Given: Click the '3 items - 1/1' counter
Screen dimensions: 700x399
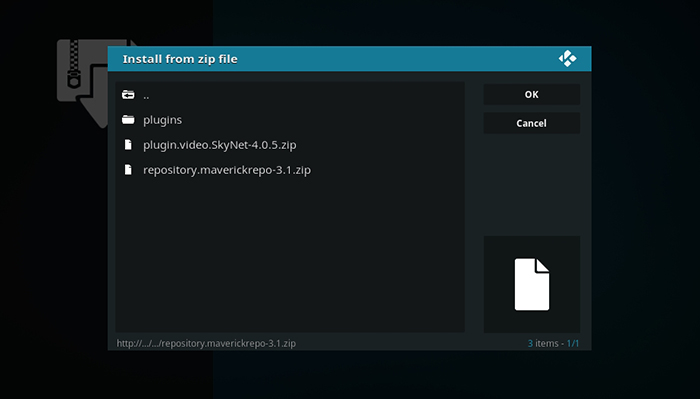Looking at the screenshot, I should tap(553, 343).
